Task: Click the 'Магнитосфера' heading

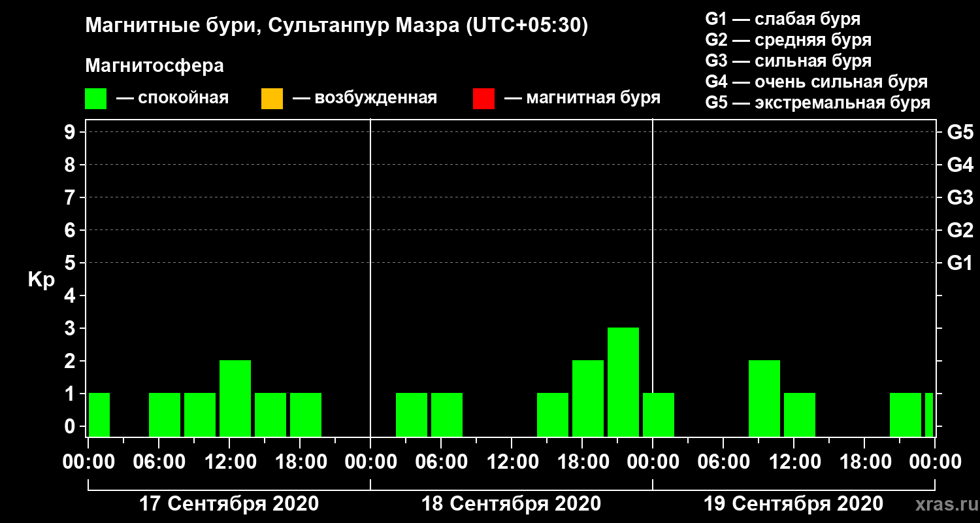Action: pos(155,66)
